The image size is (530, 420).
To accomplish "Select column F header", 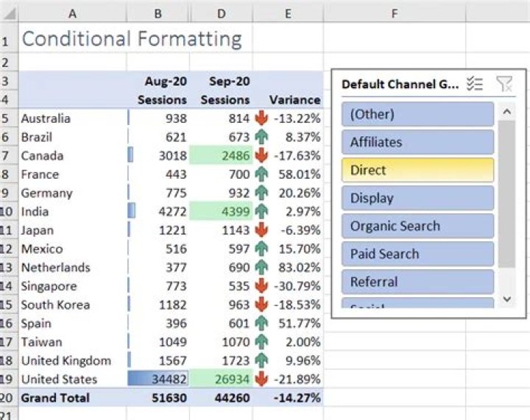I will [395, 14].
